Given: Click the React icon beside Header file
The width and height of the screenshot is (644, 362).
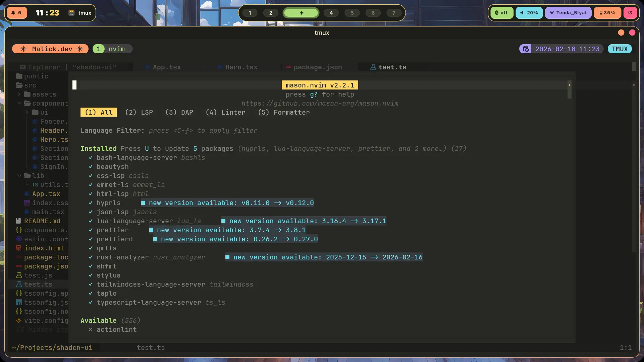Looking at the screenshot, I should [35, 130].
